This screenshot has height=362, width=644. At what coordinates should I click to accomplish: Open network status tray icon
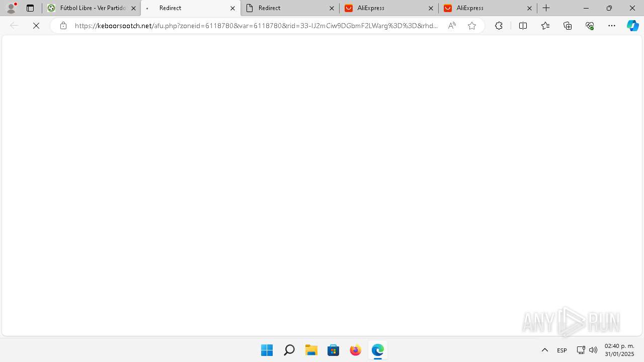[581, 350]
